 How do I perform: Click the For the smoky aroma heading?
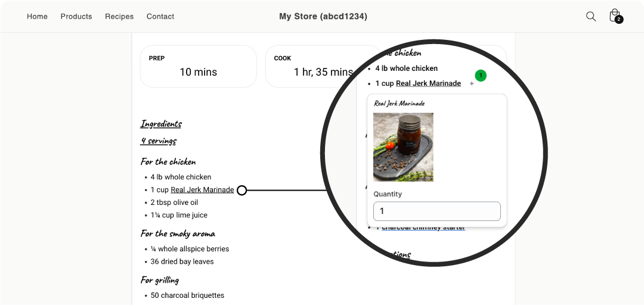178,234
